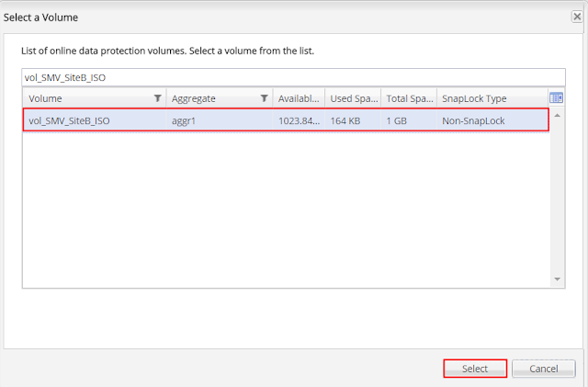
Task: Sort by Volume column header
Action: click(83, 98)
